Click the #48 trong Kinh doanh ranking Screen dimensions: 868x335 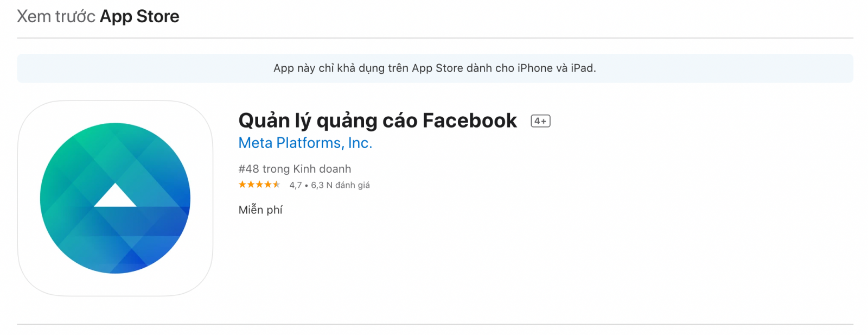(x=295, y=169)
